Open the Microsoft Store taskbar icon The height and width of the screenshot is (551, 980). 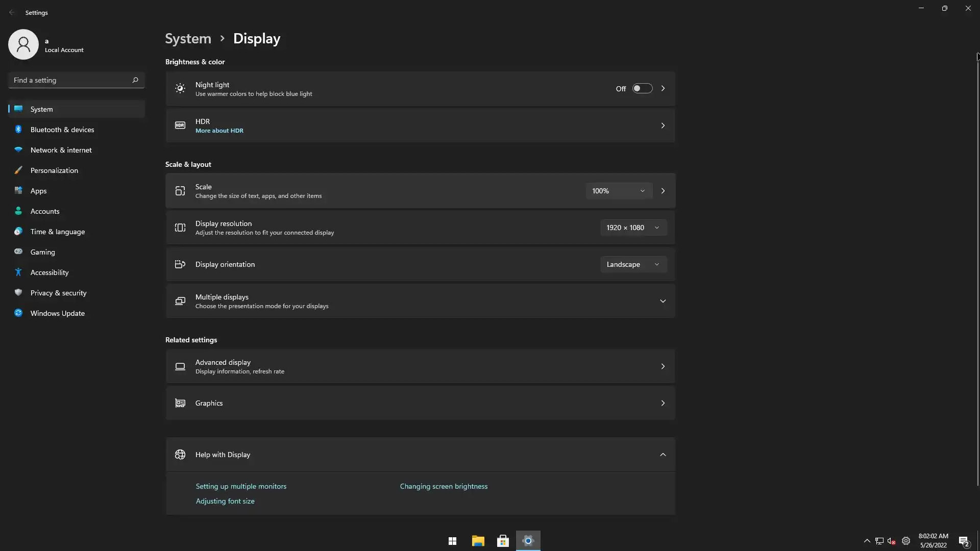pos(503,541)
